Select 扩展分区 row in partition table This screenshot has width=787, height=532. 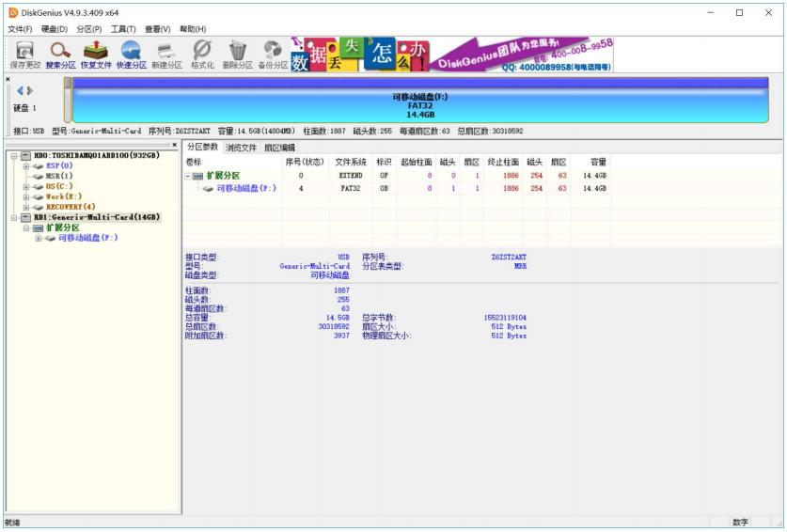pos(397,176)
